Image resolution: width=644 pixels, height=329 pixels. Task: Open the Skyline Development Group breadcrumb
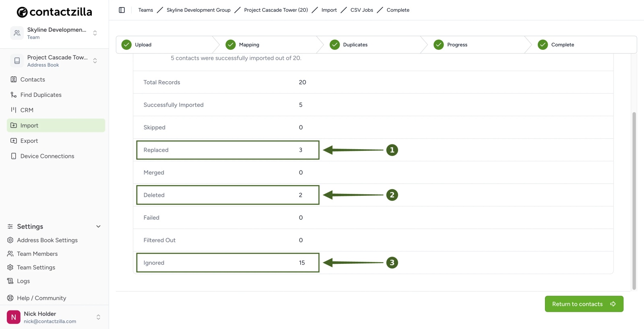198,10
